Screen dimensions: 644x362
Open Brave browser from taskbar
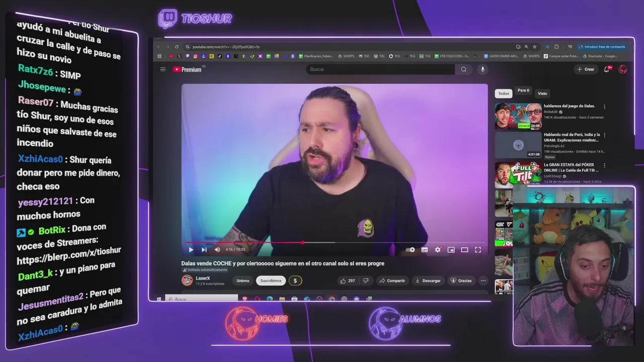coord(245,299)
